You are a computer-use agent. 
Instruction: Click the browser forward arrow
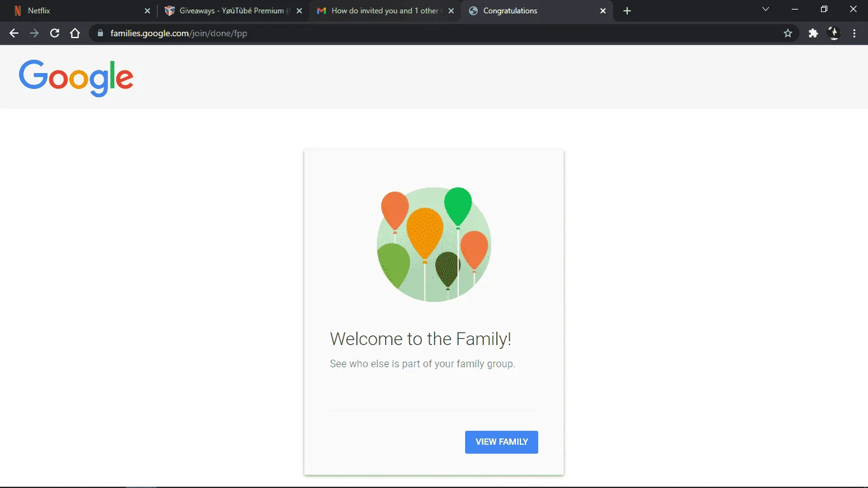(x=34, y=33)
